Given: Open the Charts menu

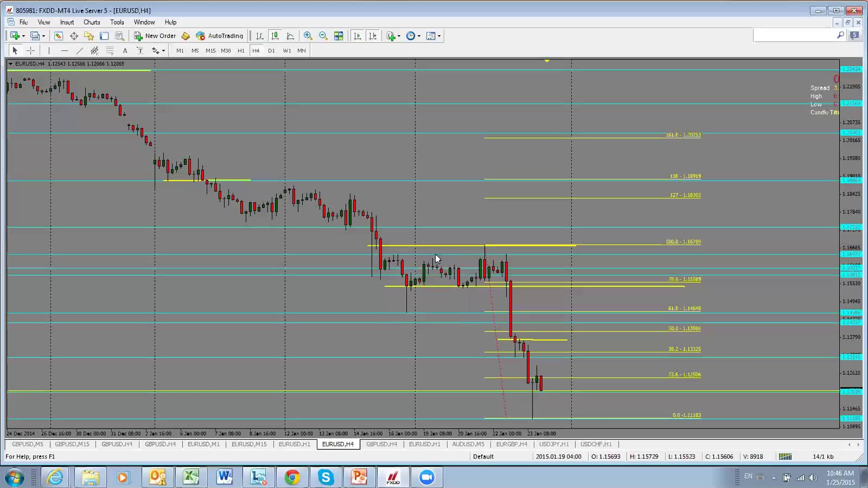Looking at the screenshot, I should (92, 22).
